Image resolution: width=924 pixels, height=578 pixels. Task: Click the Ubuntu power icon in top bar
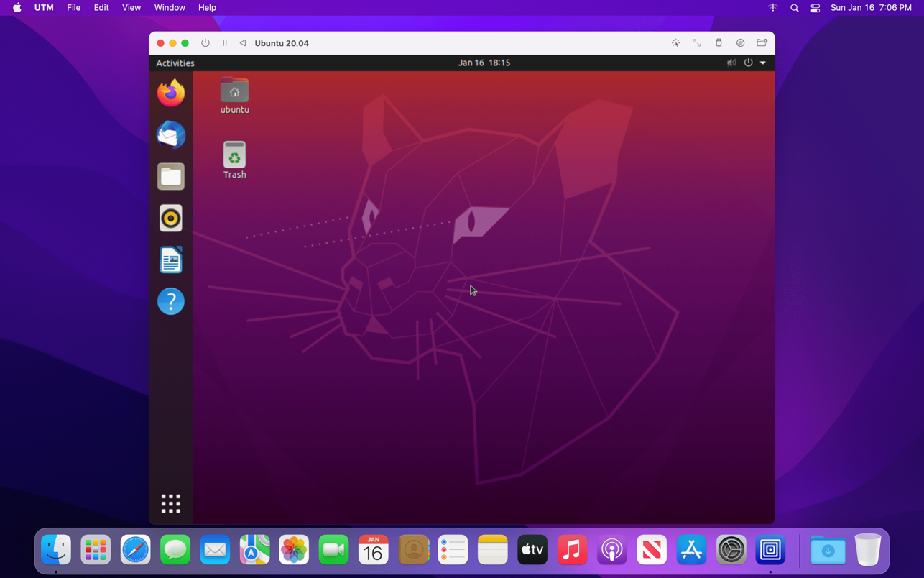pos(748,63)
